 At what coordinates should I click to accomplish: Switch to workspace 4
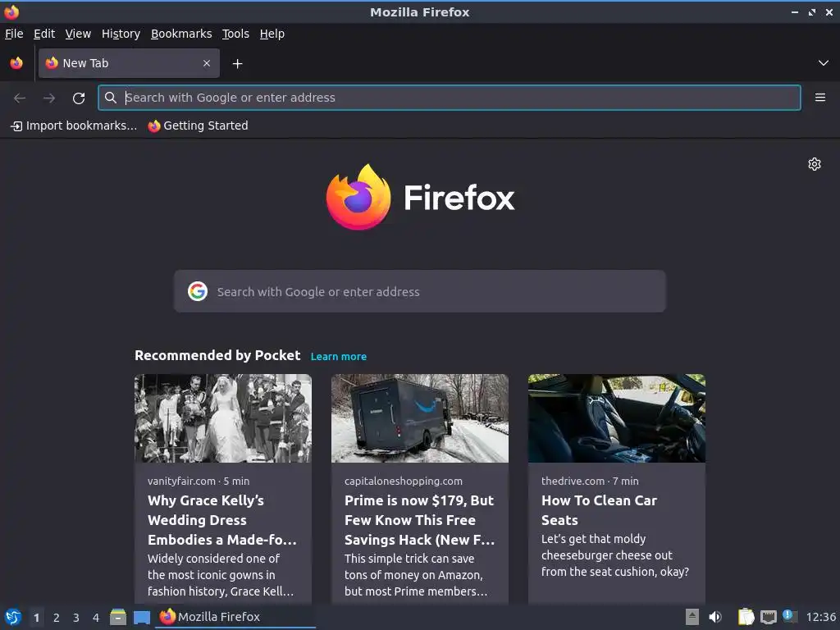96,618
